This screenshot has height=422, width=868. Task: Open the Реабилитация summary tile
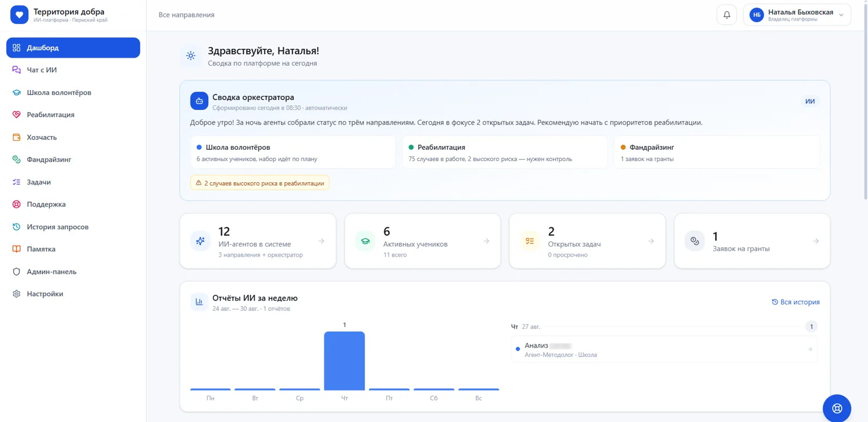[x=505, y=152]
